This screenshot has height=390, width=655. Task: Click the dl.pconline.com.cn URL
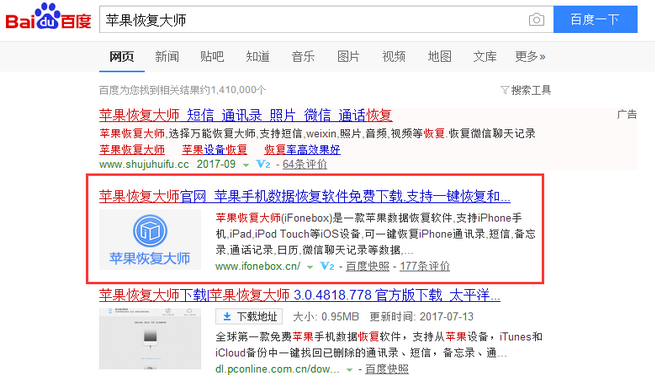pos(277,369)
